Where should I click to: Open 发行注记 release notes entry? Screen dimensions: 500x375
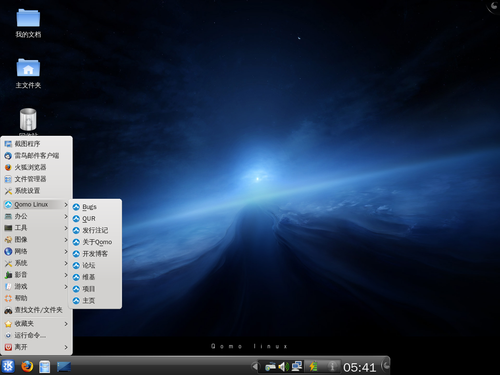[95, 230]
